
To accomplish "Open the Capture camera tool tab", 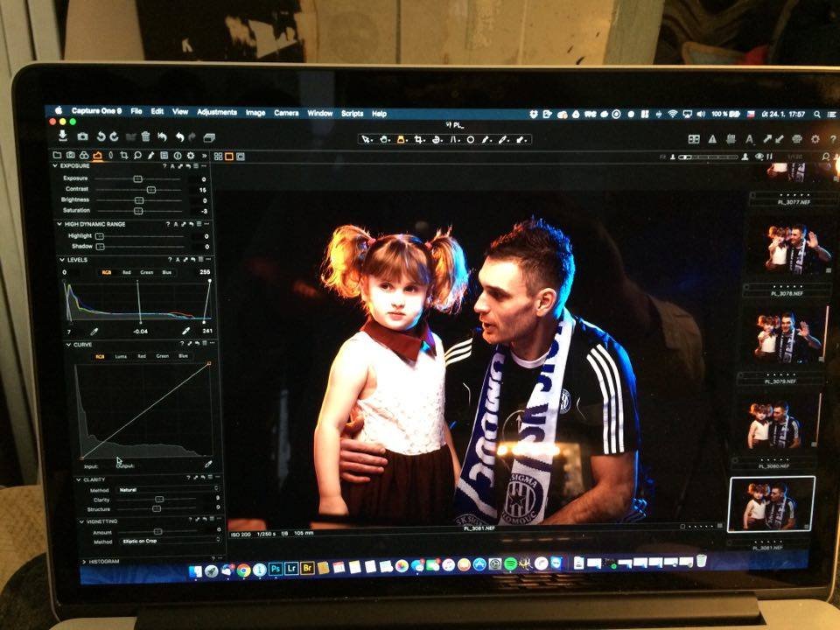I will tap(71, 156).
